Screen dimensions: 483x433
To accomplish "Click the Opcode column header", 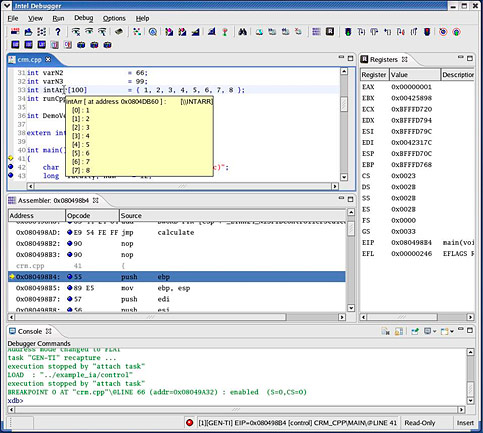I will coord(92,215).
